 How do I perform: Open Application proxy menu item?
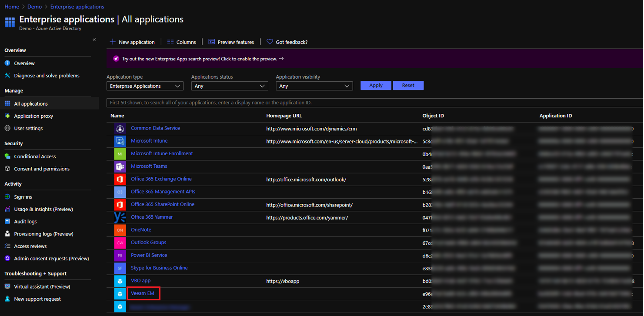[33, 116]
